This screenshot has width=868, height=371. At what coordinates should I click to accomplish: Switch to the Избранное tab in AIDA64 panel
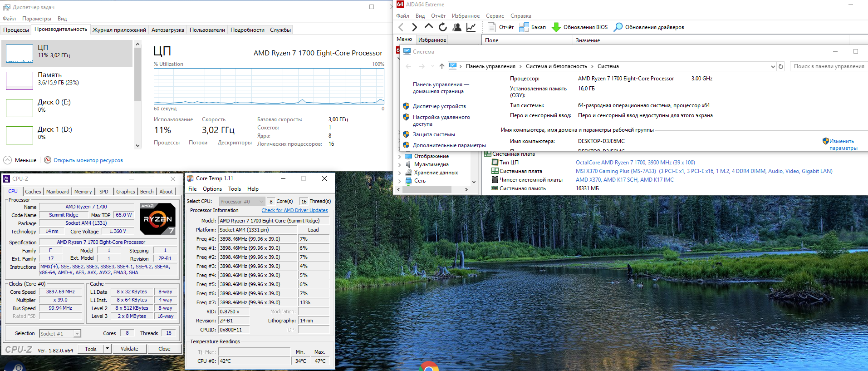point(432,40)
